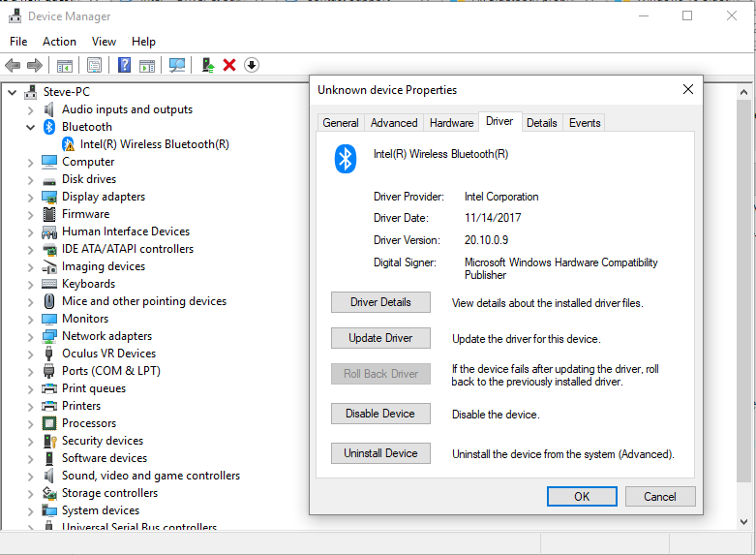The height and width of the screenshot is (555, 756).
Task: Click the Uninstall Device button
Action: (380, 453)
